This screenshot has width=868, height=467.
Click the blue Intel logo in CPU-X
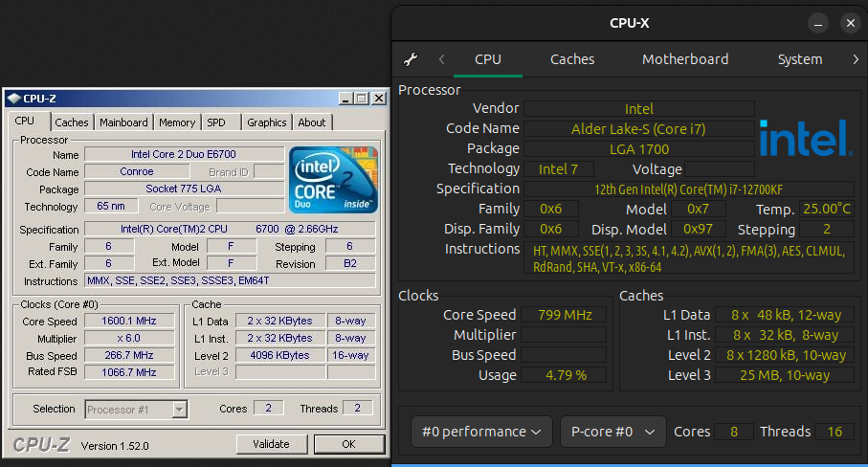(x=806, y=139)
